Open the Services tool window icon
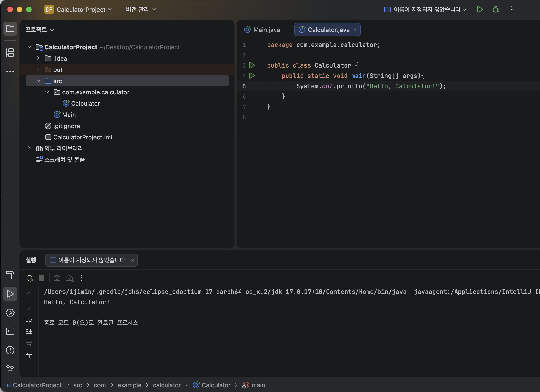The image size is (540, 392). (10, 313)
